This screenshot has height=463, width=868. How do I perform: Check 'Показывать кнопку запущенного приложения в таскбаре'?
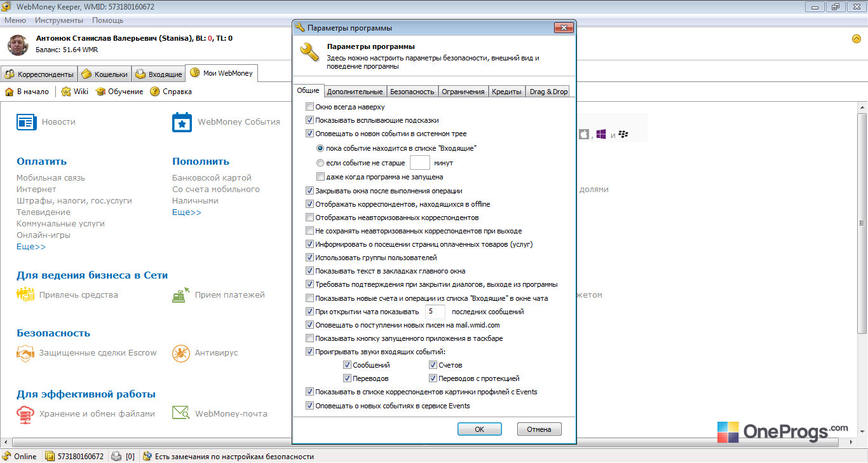tap(310, 338)
